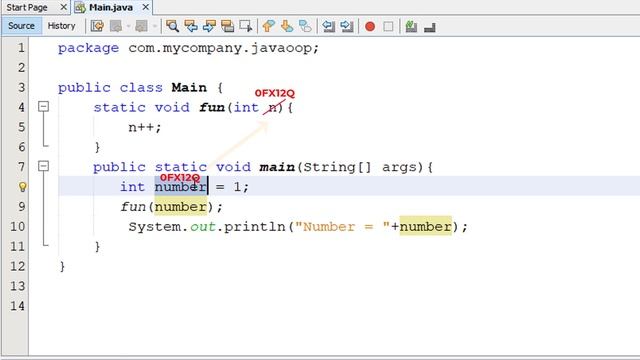640x360 pixels.
Task: Toggle Bookmark on current line
Action: [x=305, y=27]
